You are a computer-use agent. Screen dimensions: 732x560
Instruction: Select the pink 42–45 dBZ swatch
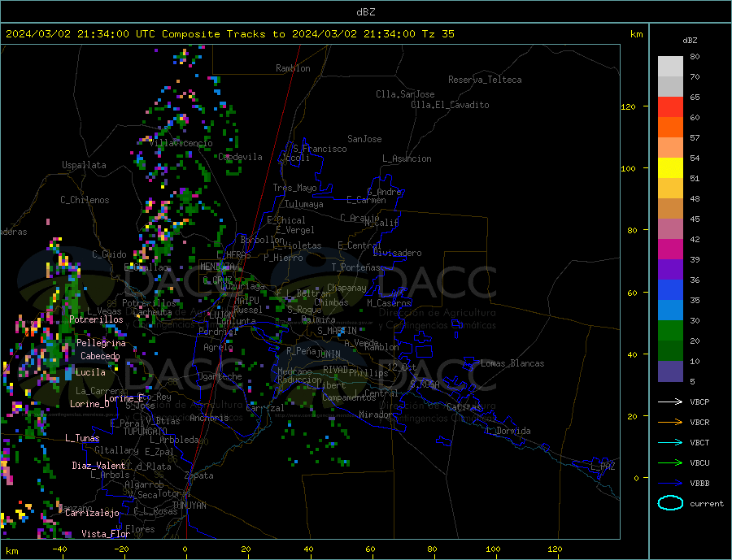pyautogui.click(x=670, y=229)
